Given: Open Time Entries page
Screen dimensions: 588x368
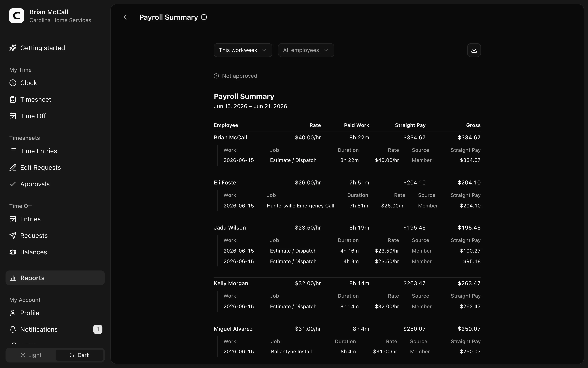Looking at the screenshot, I should click(x=55, y=151).
